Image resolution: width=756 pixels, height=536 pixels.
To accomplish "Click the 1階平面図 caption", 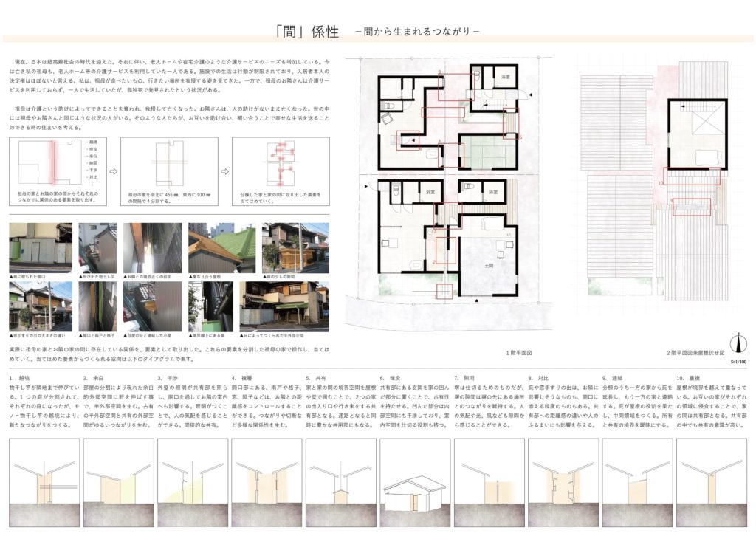I will [x=520, y=353].
